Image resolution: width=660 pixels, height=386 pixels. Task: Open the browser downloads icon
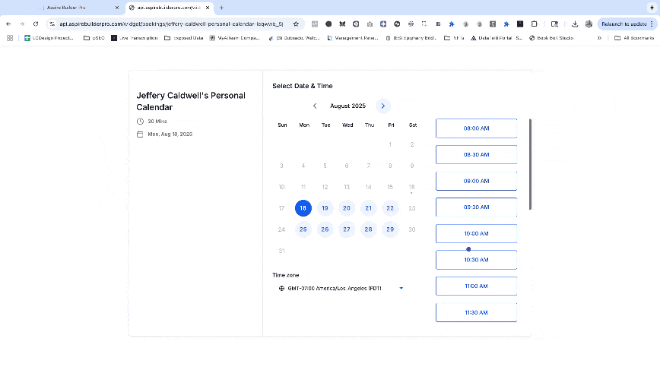(575, 24)
